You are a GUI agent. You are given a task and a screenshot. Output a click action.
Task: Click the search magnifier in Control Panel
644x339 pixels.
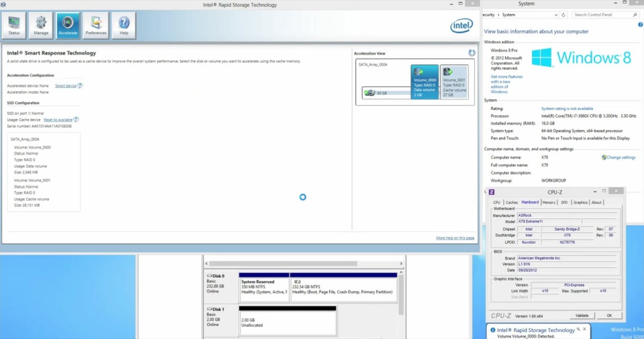tap(635, 15)
